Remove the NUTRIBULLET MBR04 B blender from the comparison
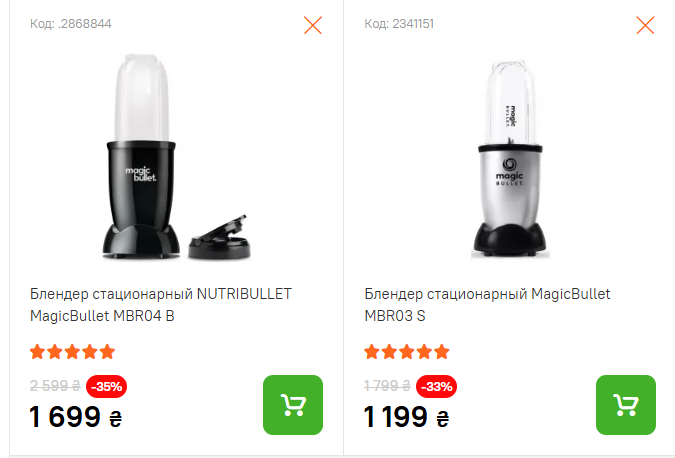The width and height of the screenshot is (675, 458). [x=313, y=25]
